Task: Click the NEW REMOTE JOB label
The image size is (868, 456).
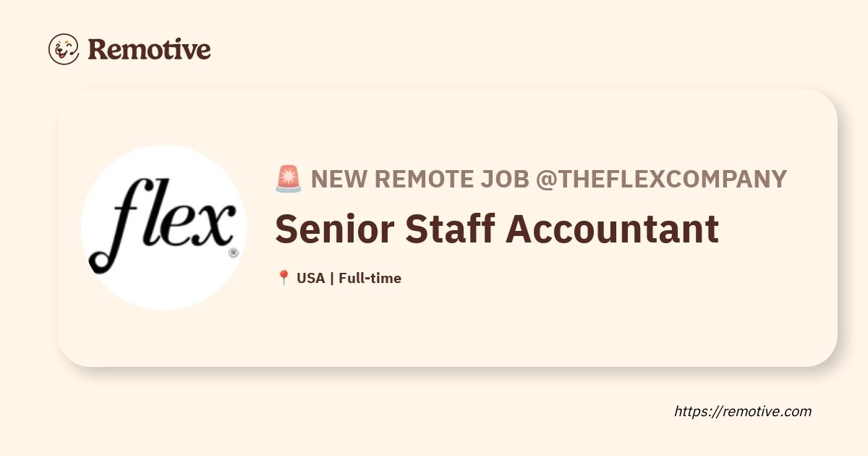Action: click(420, 179)
